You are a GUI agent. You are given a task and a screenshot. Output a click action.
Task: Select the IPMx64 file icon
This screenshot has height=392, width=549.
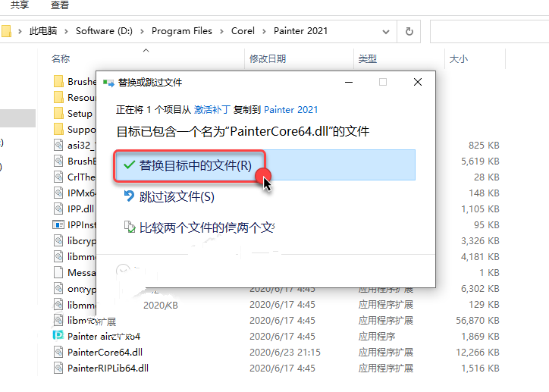click(58, 193)
